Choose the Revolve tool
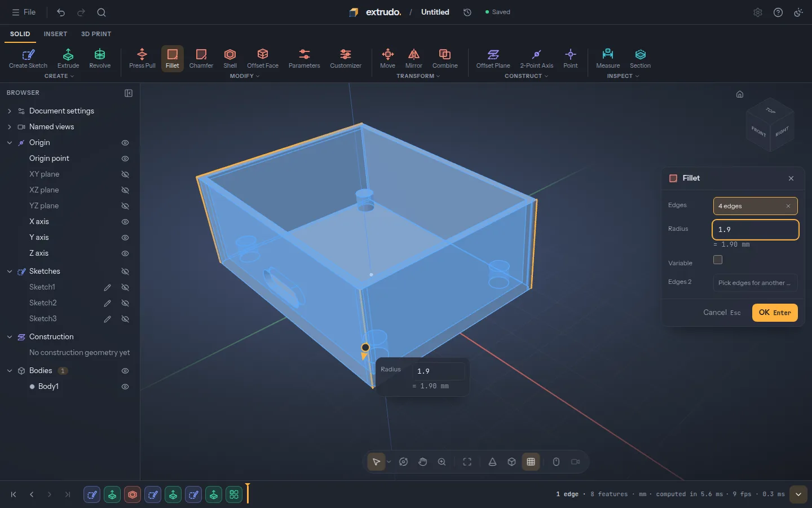This screenshot has height=508, width=812. pos(100,59)
